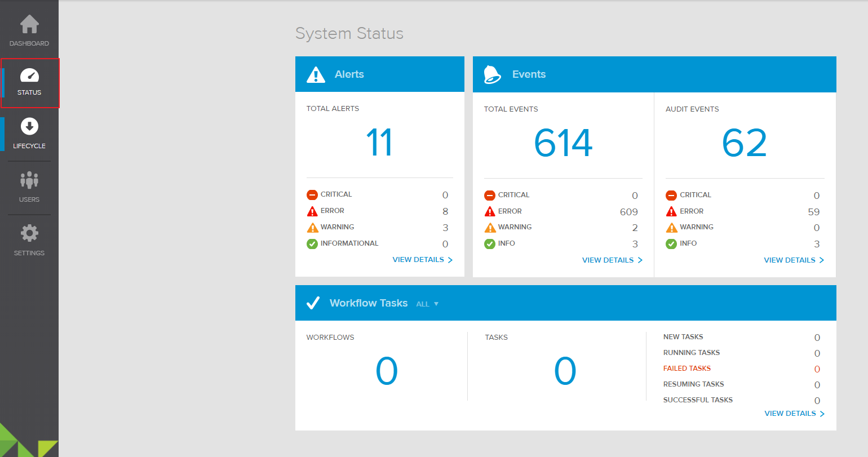This screenshot has width=868, height=457.
Task: Open the Dashboard home icon
Action: click(x=29, y=25)
